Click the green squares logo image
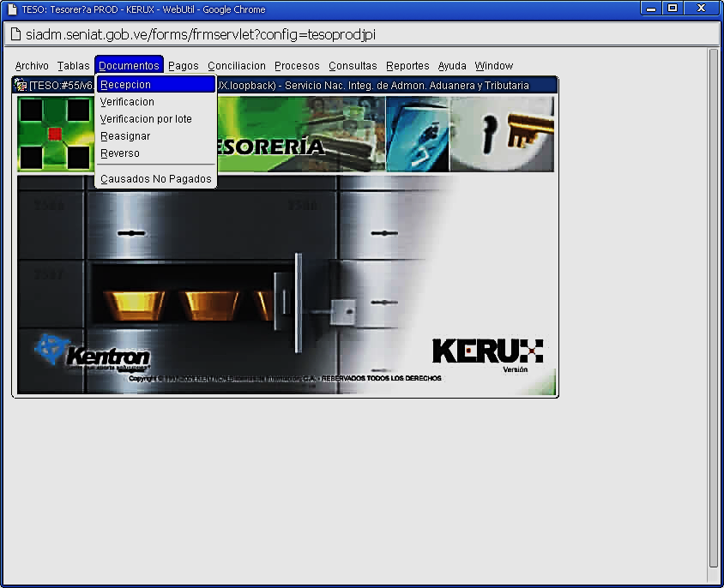The image size is (724, 588). [x=56, y=134]
